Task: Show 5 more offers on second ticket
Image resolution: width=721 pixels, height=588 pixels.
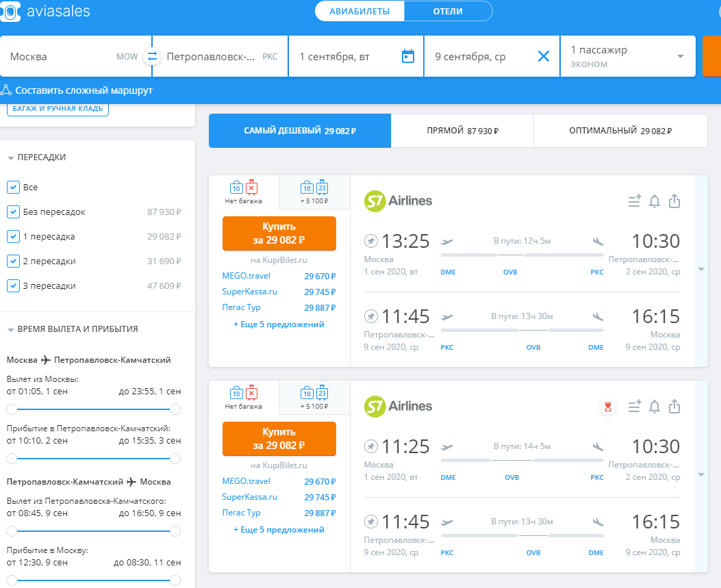Action: click(x=279, y=530)
